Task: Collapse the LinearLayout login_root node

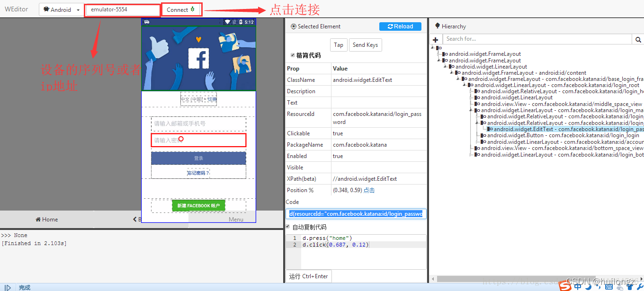Action: [x=465, y=85]
